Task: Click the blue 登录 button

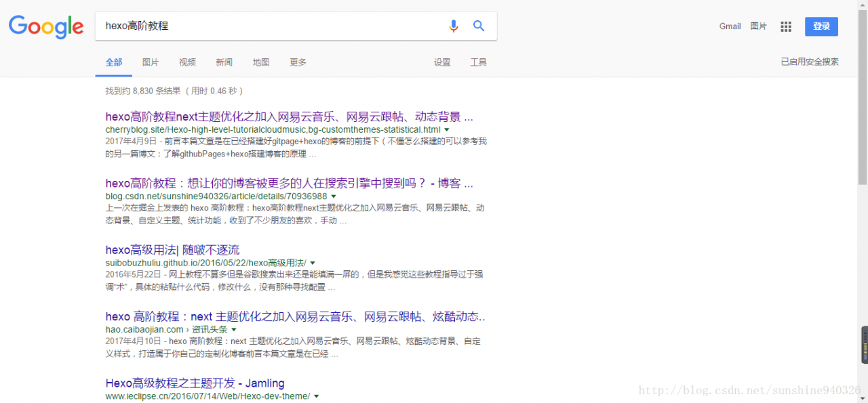Action: [821, 26]
